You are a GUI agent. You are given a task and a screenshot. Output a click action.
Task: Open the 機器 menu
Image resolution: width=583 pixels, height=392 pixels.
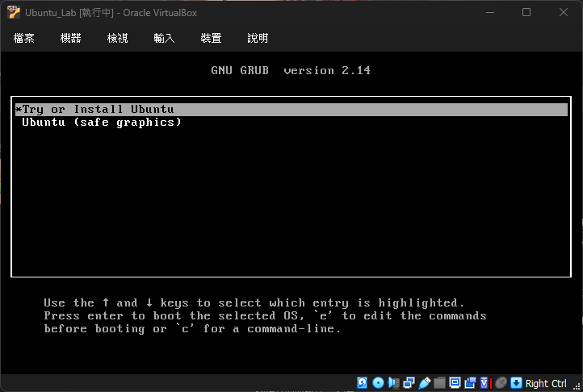point(70,38)
